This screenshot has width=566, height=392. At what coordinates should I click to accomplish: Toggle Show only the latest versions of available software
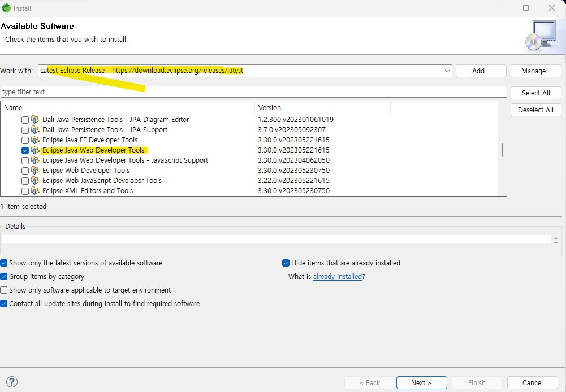3,263
